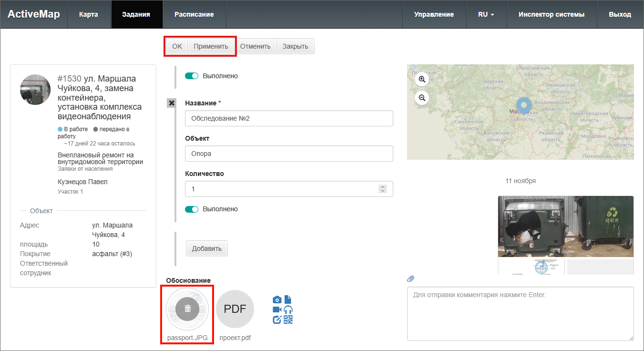Open the RU language dropdown
This screenshot has width=644, height=351.
pos(486,14)
